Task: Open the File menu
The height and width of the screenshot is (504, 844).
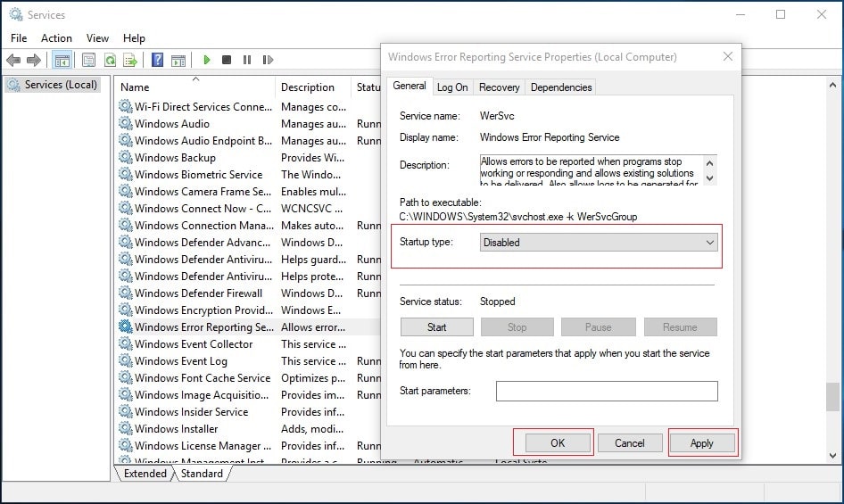Action: click(19, 38)
